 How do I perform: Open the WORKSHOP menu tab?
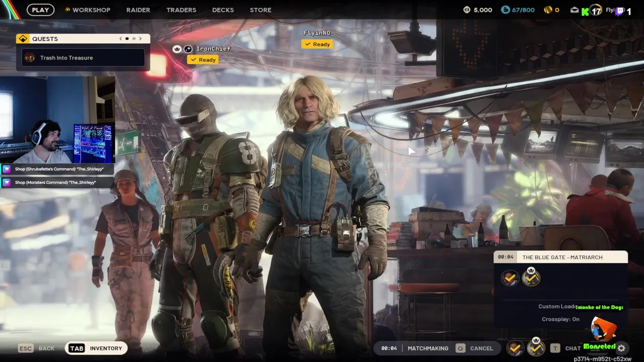pos(91,10)
